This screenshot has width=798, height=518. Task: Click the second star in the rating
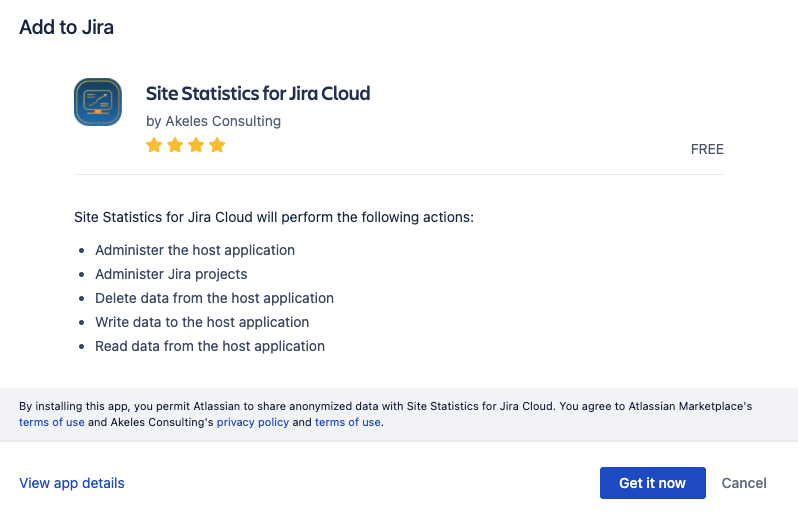175,146
